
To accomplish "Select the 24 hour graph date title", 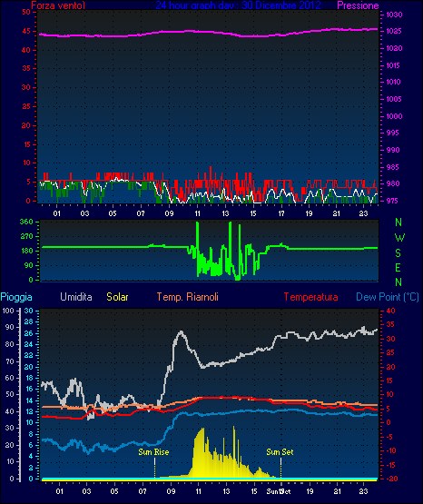I will click(x=238, y=5).
